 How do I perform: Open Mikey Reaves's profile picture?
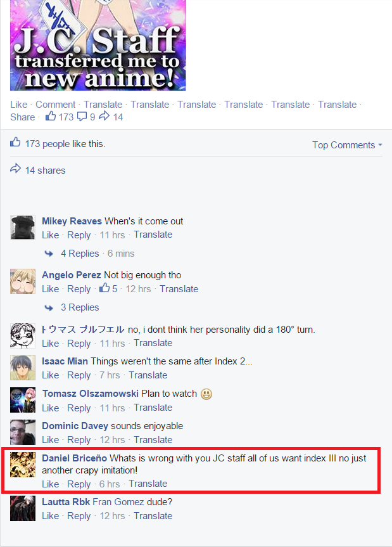(x=23, y=228)
